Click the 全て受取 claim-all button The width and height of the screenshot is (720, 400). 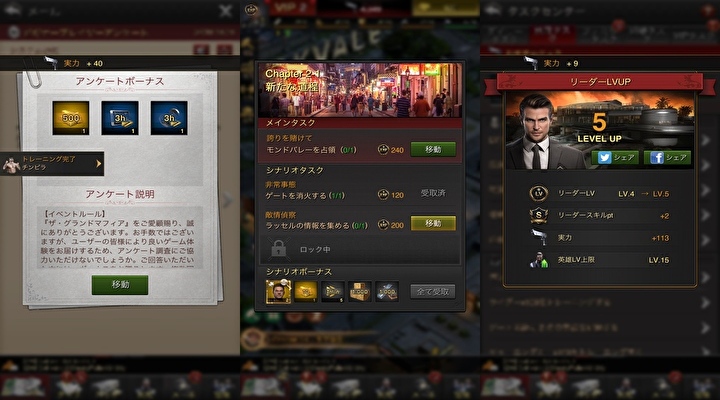tap(433, 292)
